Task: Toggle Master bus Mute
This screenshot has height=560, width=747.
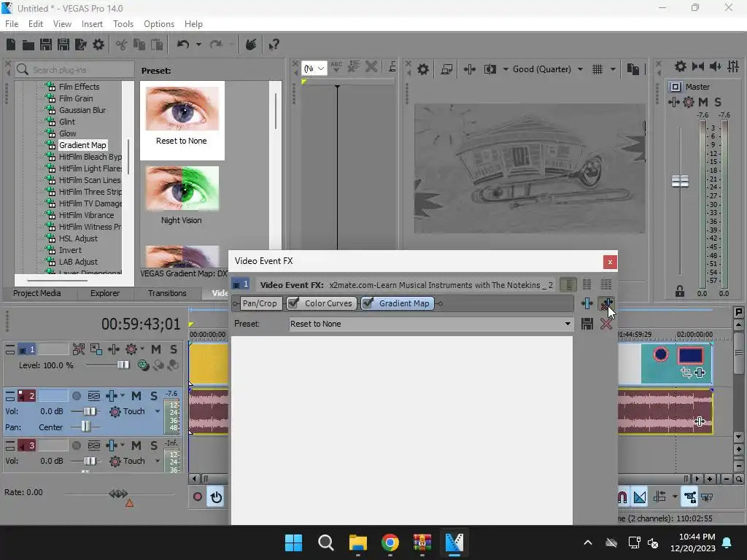Action: click(703, 102)
